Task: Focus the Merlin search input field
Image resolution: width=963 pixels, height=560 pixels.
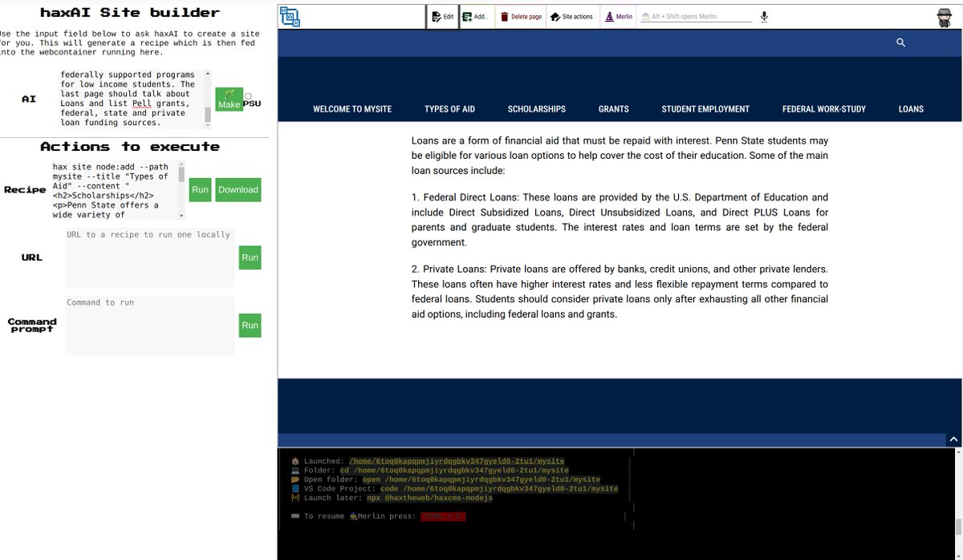Action: 697,17
